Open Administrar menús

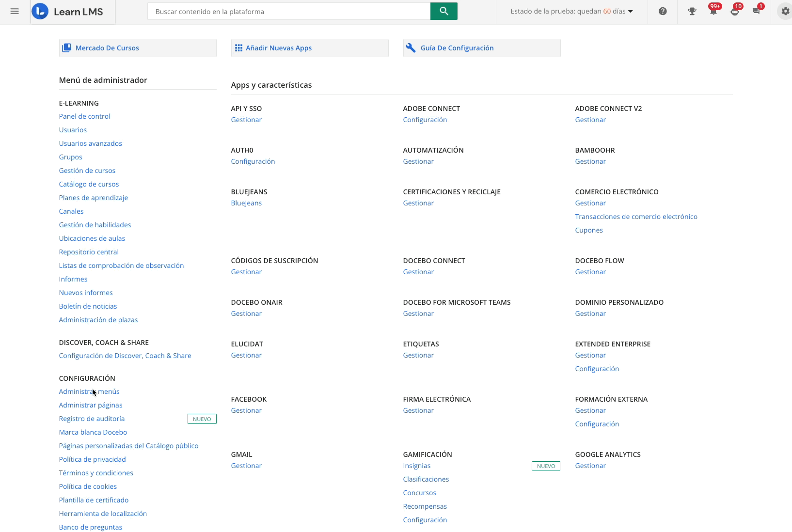[89, 391]
